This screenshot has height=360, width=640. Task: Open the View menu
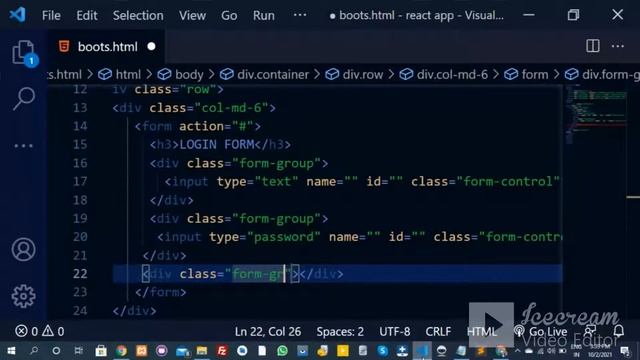point(192,16)
